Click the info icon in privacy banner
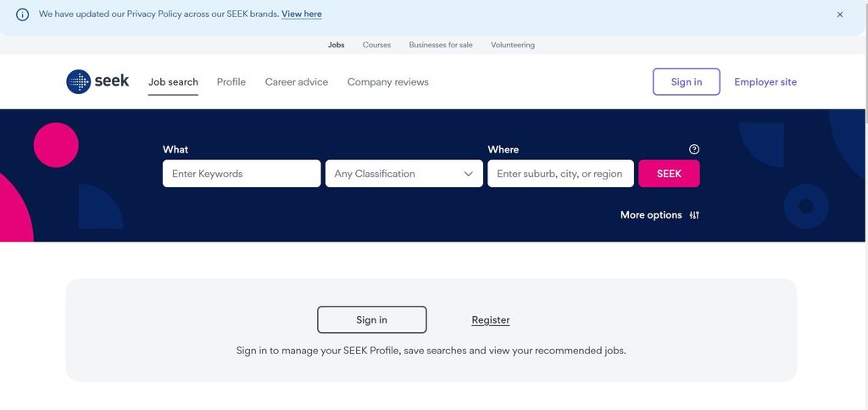Image resolution: width=868 pixels, height=410 pixels. [x=23, y=14]
